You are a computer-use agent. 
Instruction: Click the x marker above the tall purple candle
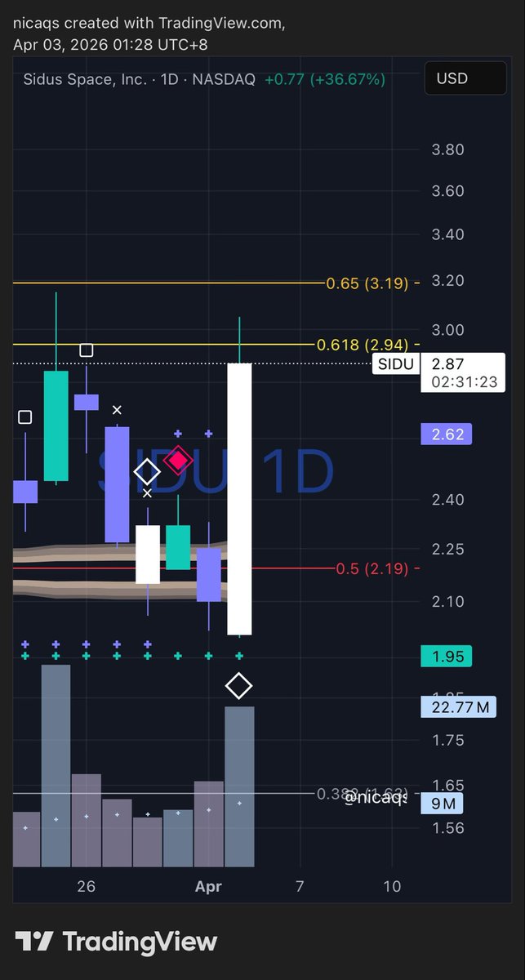pyautogui.click(x=117, y=410)
